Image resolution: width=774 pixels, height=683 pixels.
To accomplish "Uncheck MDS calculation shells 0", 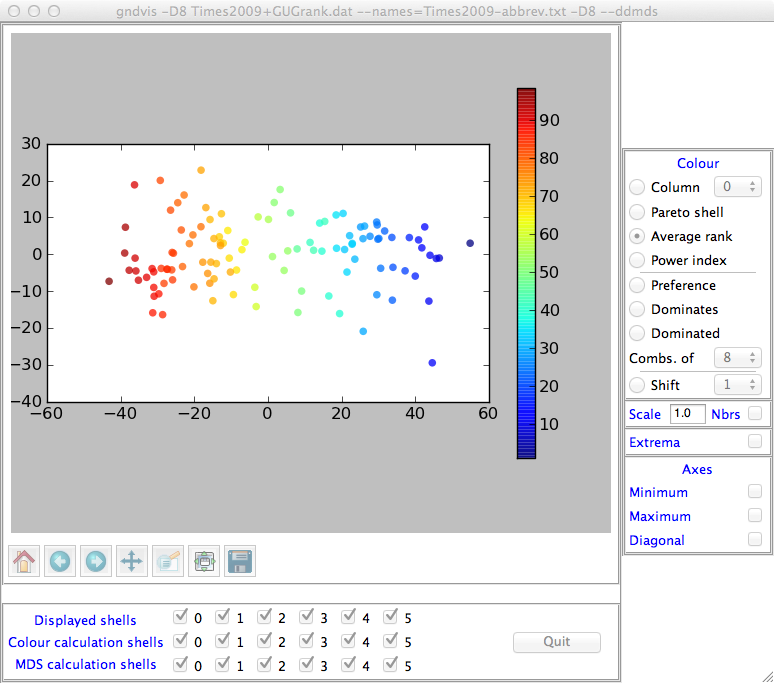I will click(x=181, y=665).
